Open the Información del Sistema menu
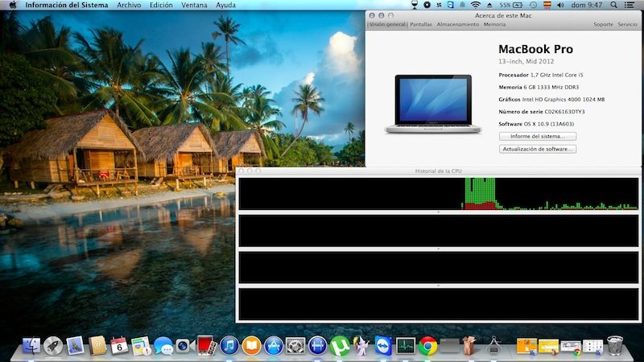Screen dimensions: 644x362 click(67, 5)
